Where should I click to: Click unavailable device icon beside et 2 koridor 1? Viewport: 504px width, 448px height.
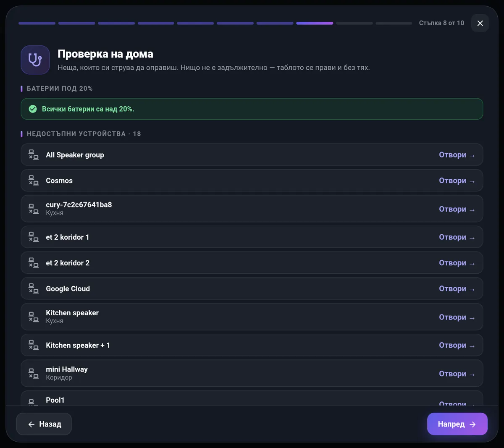pyautogui.click(x=34, y=237)
